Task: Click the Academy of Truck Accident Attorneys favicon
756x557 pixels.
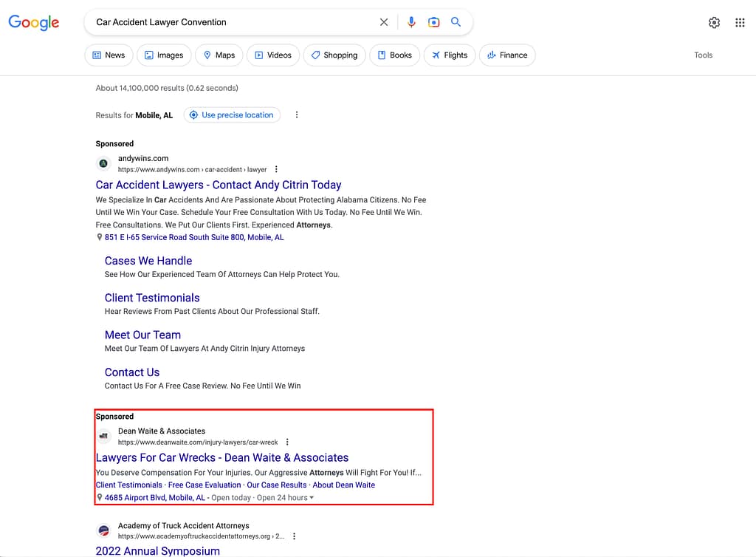Action: pos(103,530)
